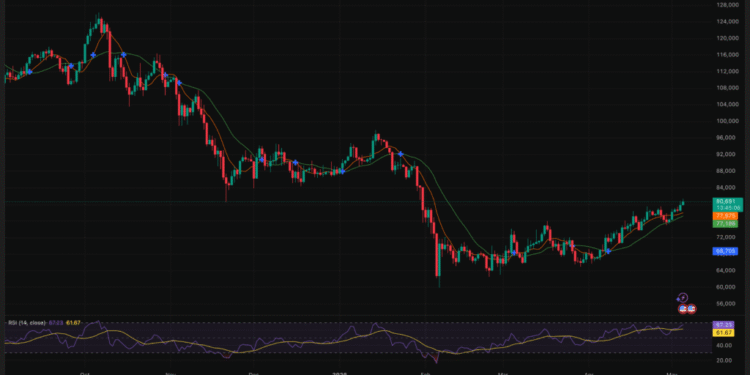Screen dimensions: 750x375
Task: Click the 60,000 price scale label
Action: [727, 287]
